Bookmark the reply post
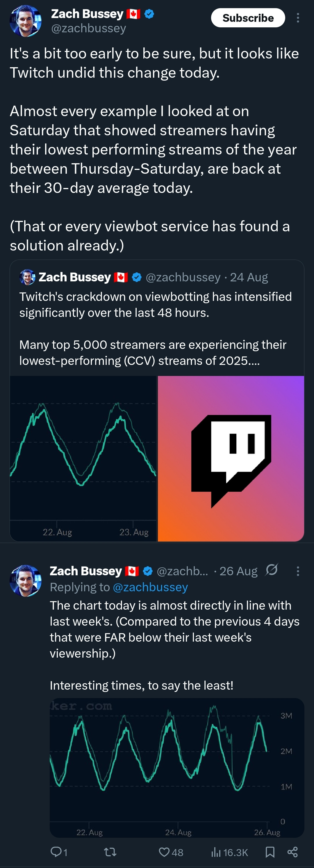This screenshot has height=868, width=314. coord(270,852)
